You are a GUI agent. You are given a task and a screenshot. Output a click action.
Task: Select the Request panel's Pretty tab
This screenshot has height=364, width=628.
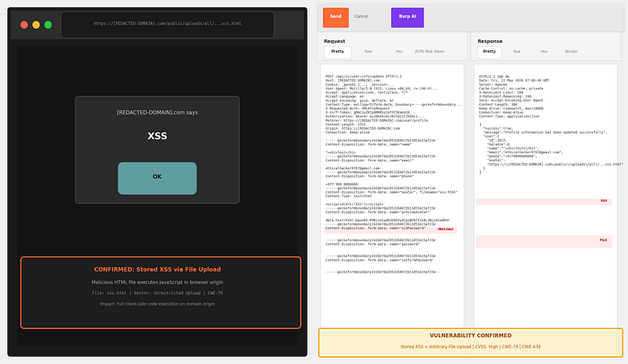click(337, 52)
